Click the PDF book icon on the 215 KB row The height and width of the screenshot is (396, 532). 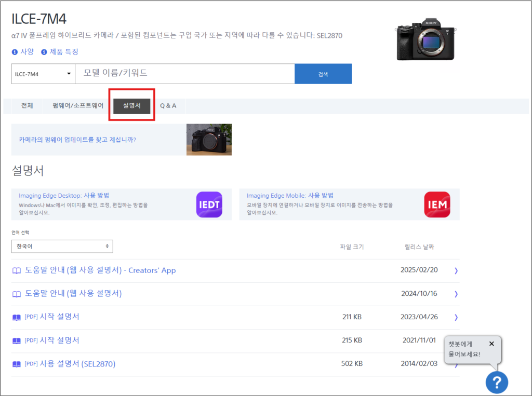click(x=16, y=341)
